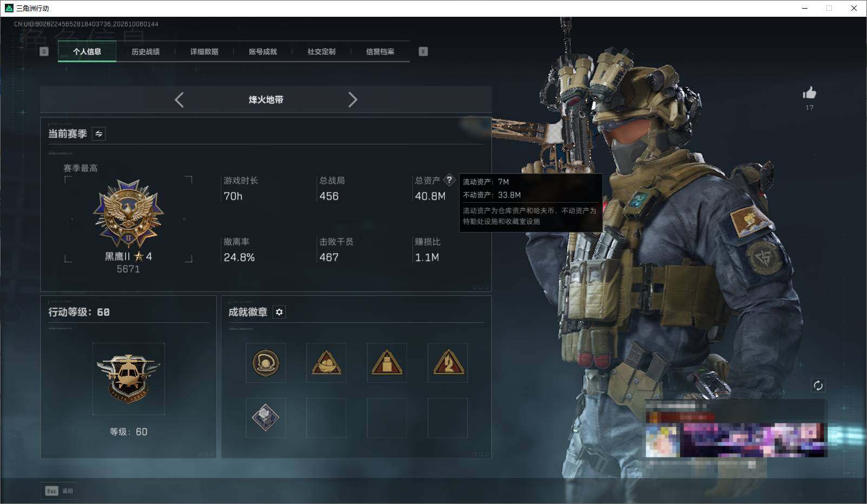Click the E key next-tab icon

[423, 51]
